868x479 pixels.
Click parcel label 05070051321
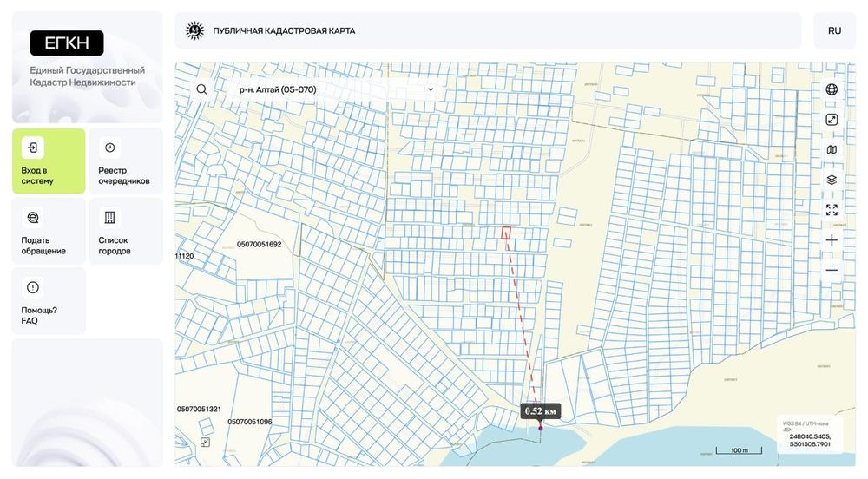pos(199,410)
